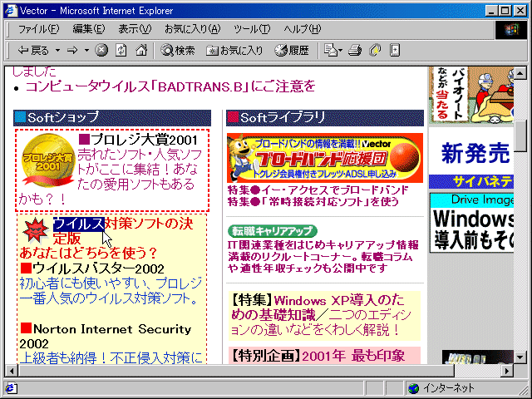This screenshot has width=532, height=399.
Task: Click the Mail toolbar icon
Action: (332, 51)
